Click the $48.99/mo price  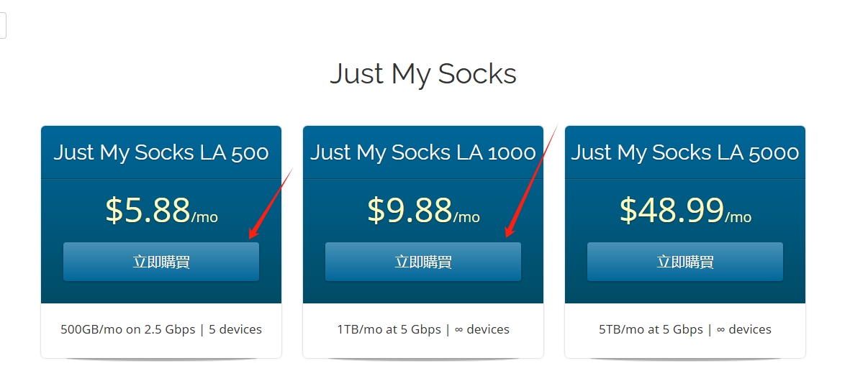(685, 210)
